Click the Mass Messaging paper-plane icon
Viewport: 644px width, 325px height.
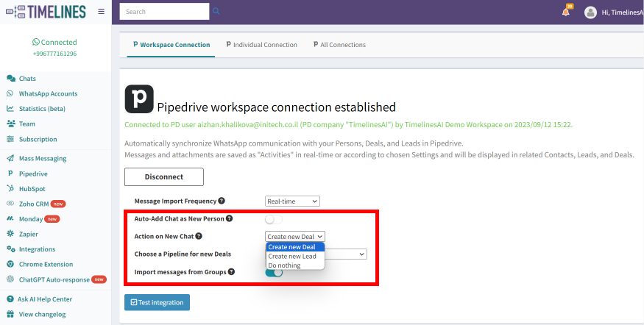[x=10, y=158]
